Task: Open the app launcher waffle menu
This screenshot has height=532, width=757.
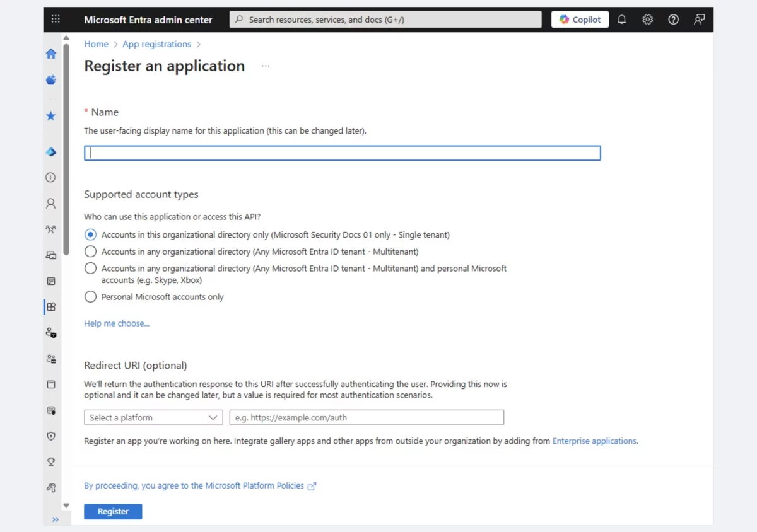Action: point(56,20)
